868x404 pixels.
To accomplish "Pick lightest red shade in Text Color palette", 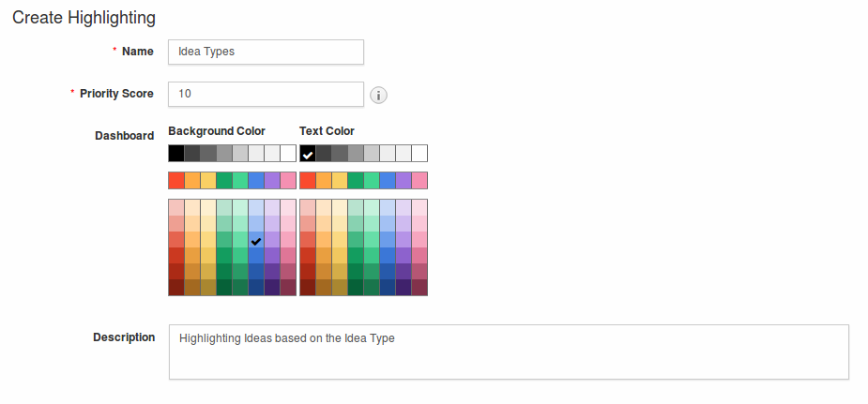I will [308, 207].
